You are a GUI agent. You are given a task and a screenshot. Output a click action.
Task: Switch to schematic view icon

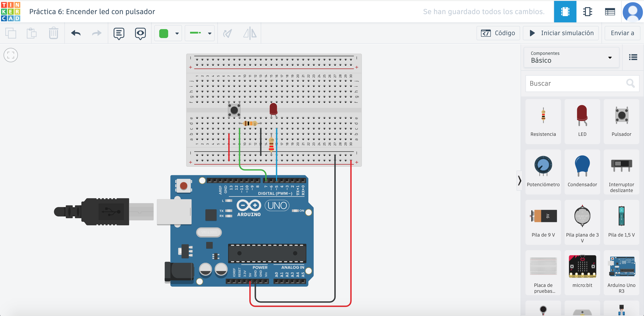click(x=587, y=11)
